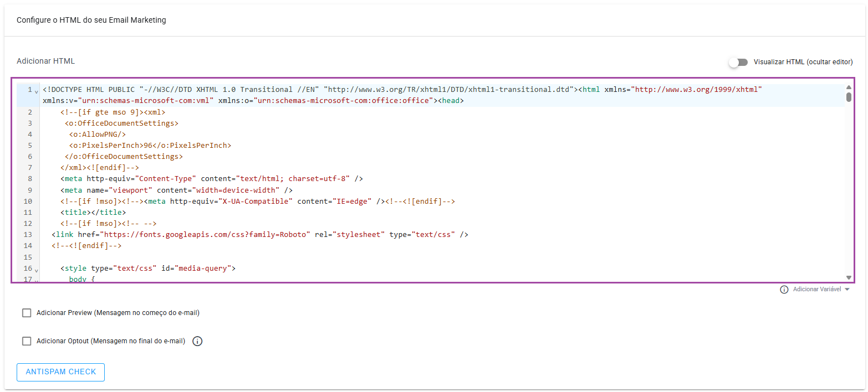Click info icon beside Adicionar Optout
868x392 pixels.
pyautogui.click(x=197, y=341)
